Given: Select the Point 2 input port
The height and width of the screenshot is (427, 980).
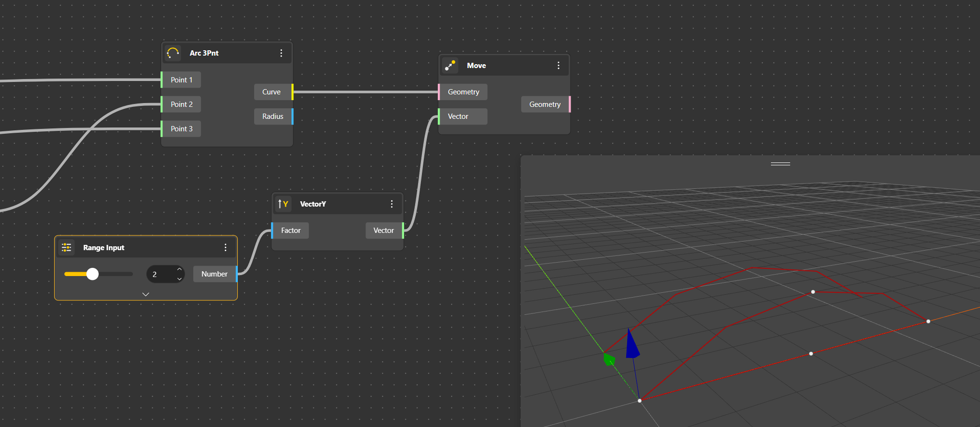Looking at the screenshot, I should click(x=181, y=104).
